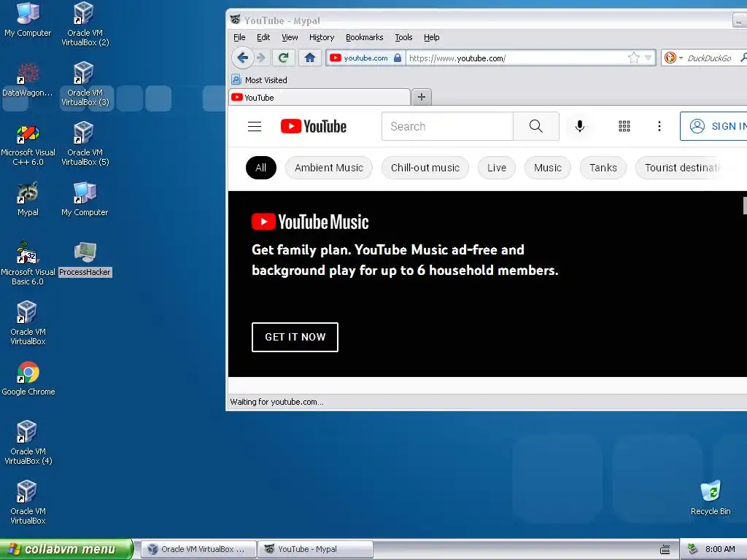The height and width of the screenshot is (560, 747).
Task: Select Oracle VM VirtualBox (4) desktop icon
Action: pos(28,443)
